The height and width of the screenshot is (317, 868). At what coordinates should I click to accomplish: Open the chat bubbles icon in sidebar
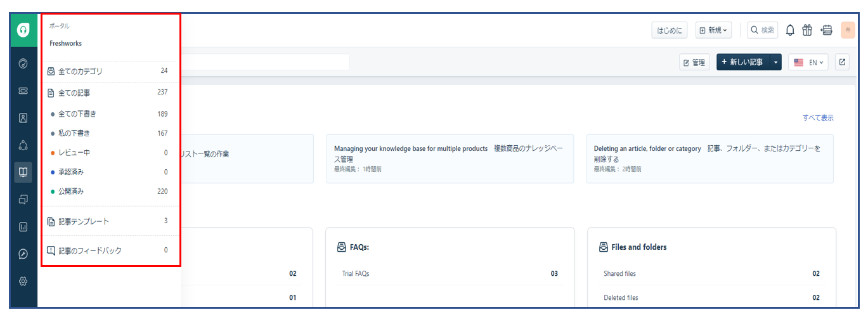(x=23, y=199)
